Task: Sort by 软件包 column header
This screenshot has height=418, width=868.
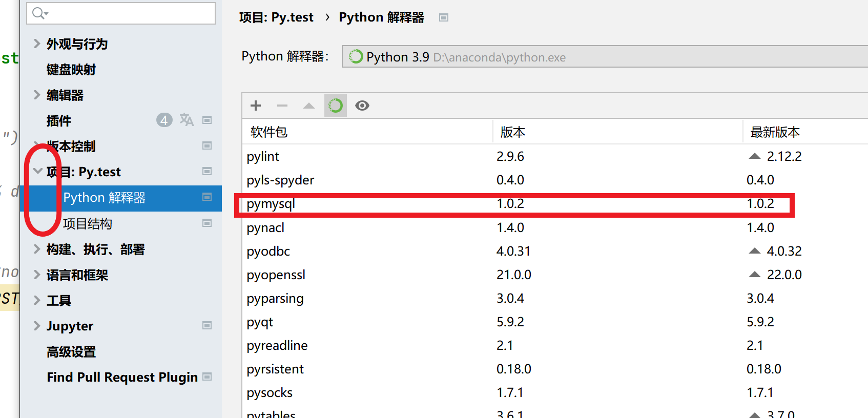Action: pyautogui.click(x=367, y=132)
